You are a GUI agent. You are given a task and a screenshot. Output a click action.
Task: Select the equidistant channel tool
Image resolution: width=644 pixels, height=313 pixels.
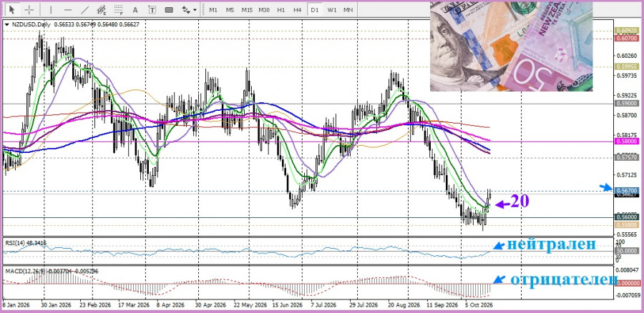pyautogui.click(x=102, y=9)
